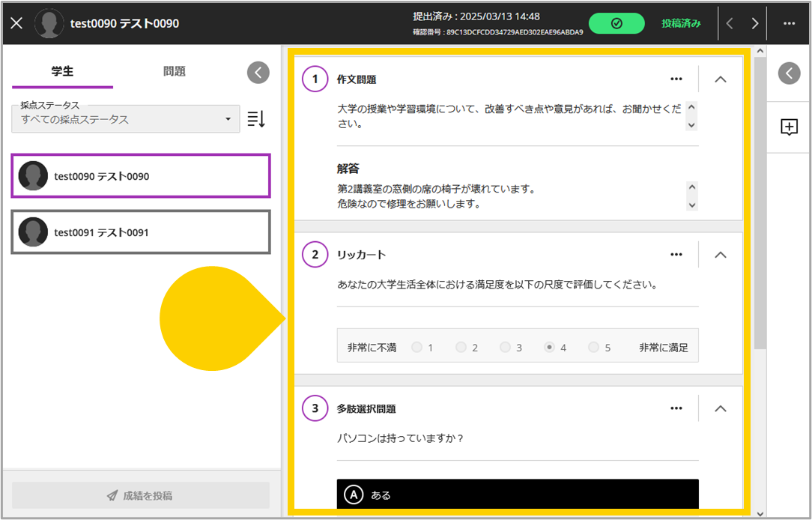Click the main scrollbar up arrow
The height and width of the screenshot is (520, 812).
[x=760, y=51]
